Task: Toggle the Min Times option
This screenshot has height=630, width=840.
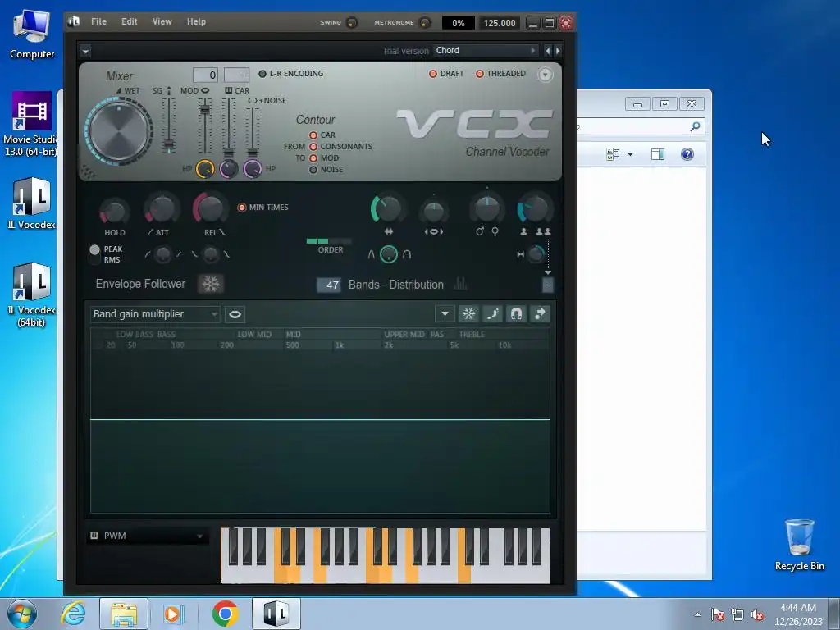Action: (242, 207)
